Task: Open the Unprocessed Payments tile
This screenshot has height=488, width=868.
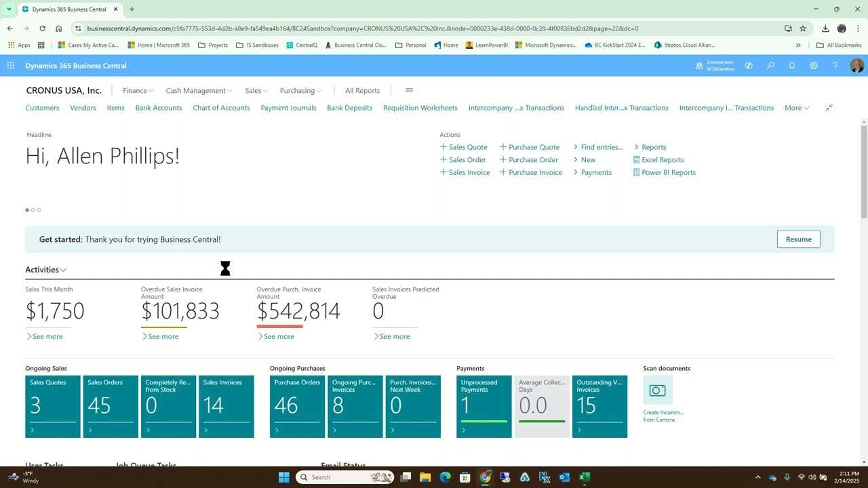Action: point(484,407)
